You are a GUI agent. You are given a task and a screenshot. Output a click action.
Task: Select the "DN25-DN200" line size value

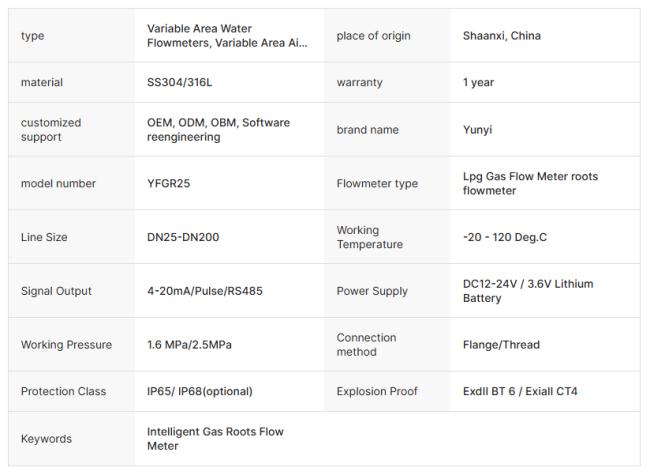coord(183,238)
